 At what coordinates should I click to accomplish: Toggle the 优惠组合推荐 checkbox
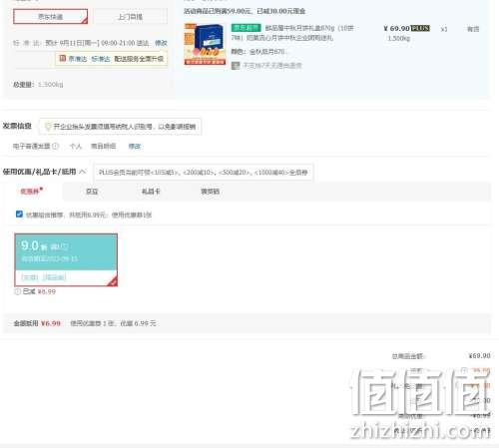pos(19,215)
